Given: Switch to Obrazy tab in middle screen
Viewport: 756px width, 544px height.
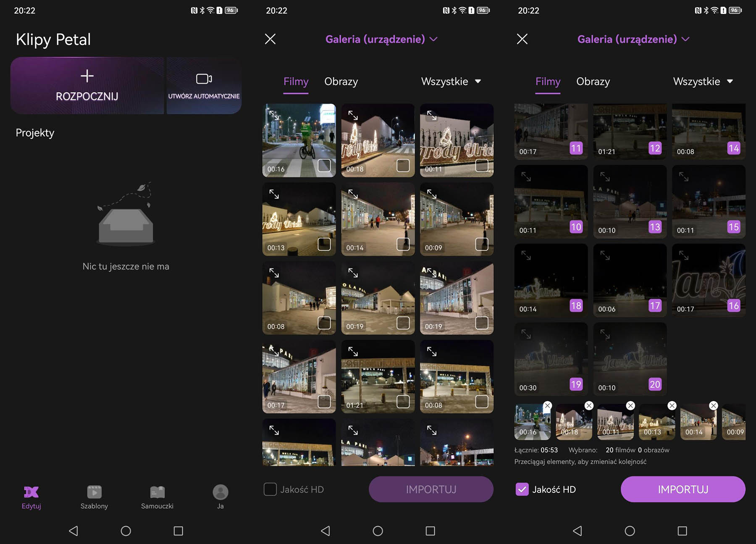Looking at the screenshot, I should click(x=341, y=81).
